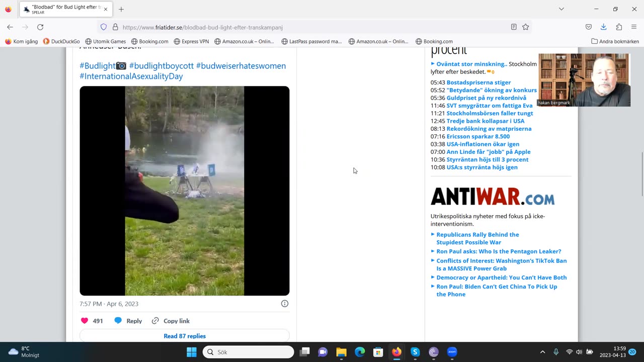The height and width of the screenshot is (362, 644).
Task: Open File Explorer from taskbar
Action: pyautogui.click(x=341, y=352)
